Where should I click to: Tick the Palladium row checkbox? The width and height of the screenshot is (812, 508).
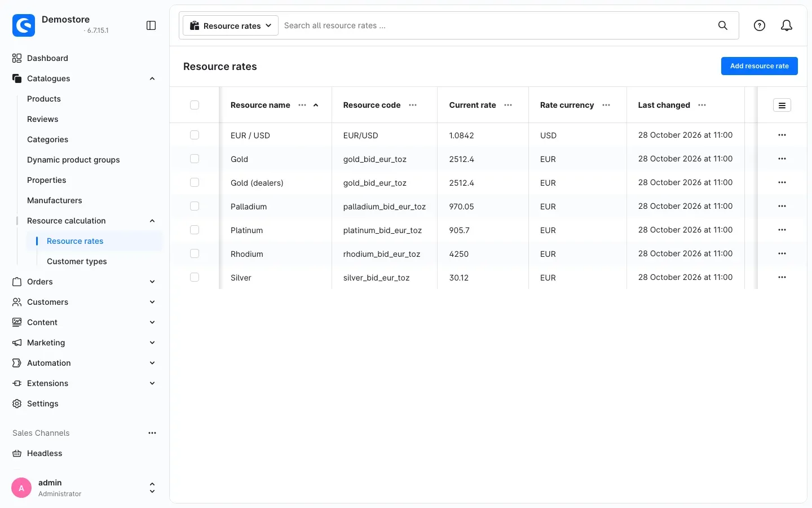point(195,206)
